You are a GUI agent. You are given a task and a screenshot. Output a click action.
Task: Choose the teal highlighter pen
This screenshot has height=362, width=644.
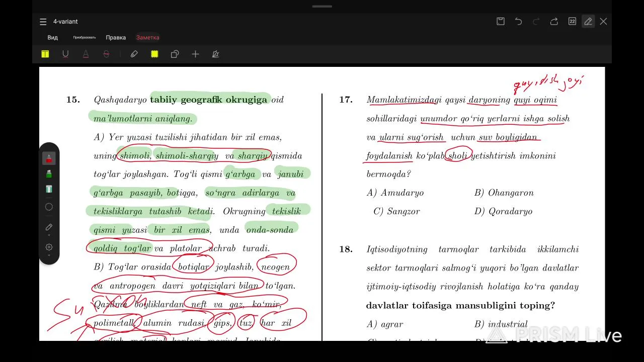(x=49, y=189)
